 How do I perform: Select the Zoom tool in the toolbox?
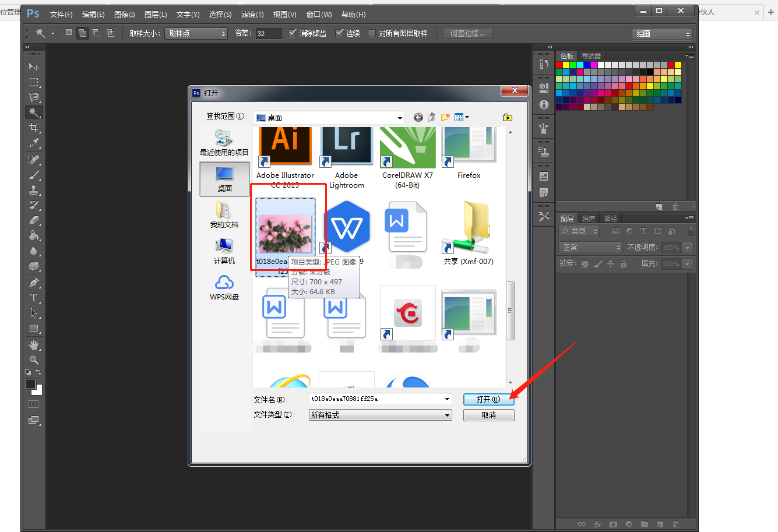[34, 360]
